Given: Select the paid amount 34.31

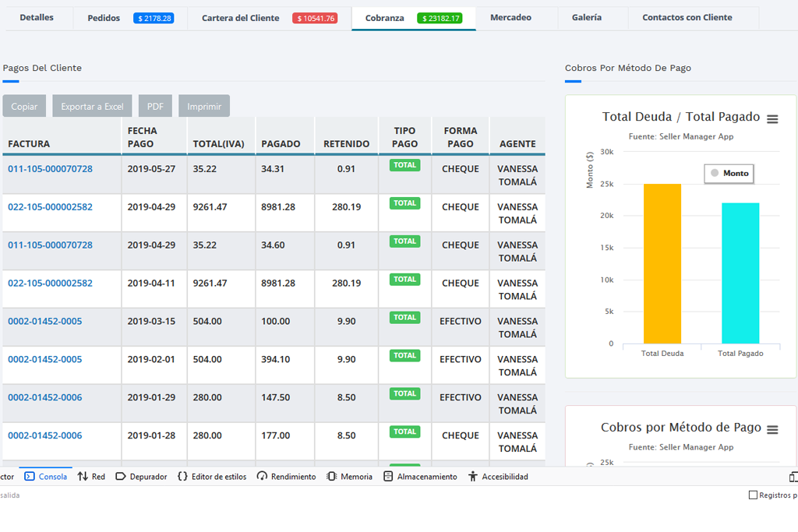Looking at the screenshot, I should pyautogui.click(x=273, y=169).
